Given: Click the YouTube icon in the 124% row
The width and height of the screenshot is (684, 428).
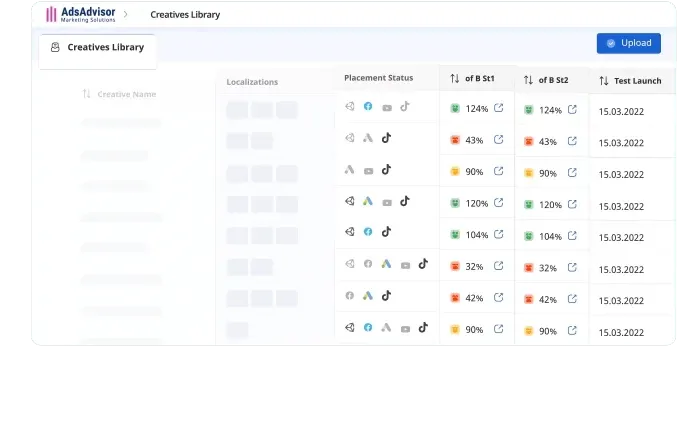Looking at the screenshot, I should coord(386,108).
